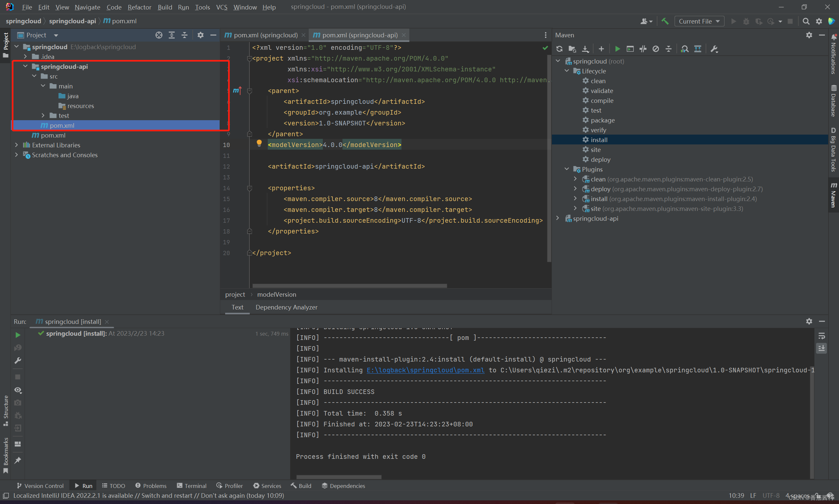Image resolution: width=839 pixels, height=504 pixels.
Task: Toggle Skip Tests mode in Maven
Action: 656,49
